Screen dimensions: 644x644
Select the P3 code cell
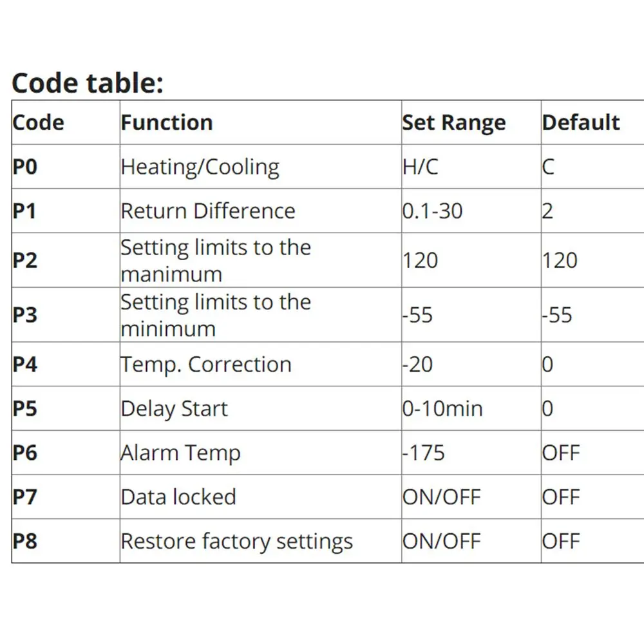25,315
